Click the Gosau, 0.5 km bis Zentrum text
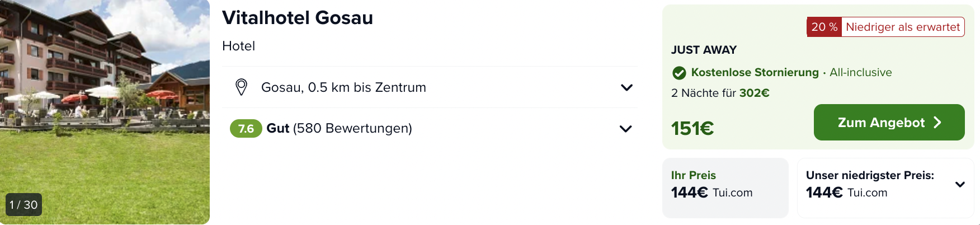This screenshot has height=225, width=980. click(343, 87)
